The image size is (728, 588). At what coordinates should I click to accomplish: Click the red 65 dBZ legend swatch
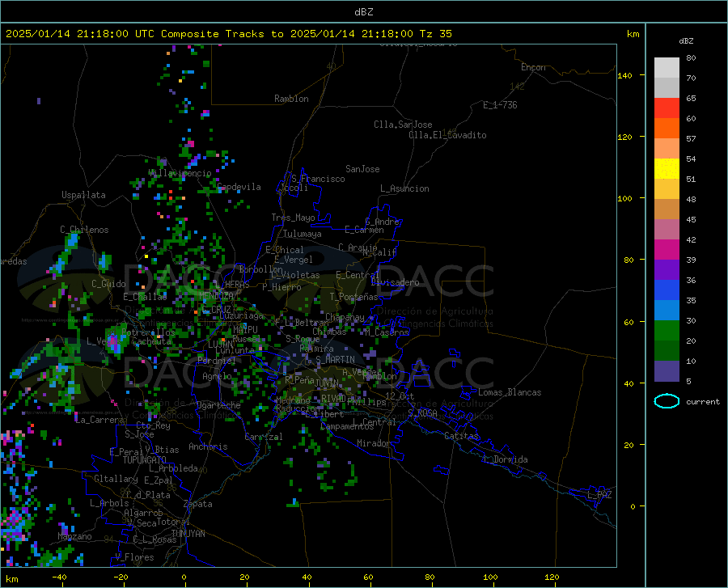667,108
